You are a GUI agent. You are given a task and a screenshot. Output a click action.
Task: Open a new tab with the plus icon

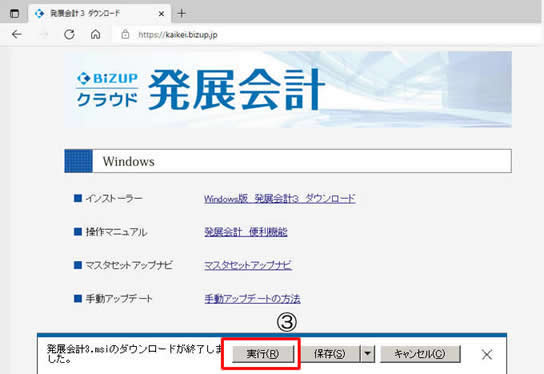[x=182, y=14]
